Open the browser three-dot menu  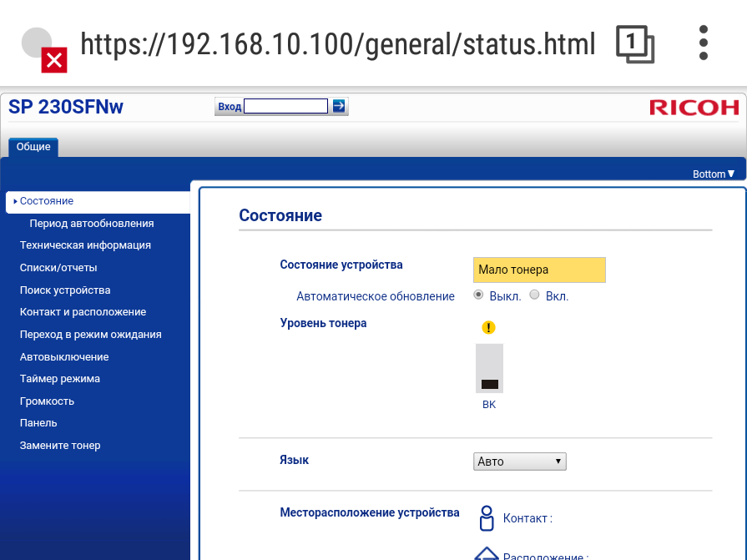pyautogui.click(x=703, y=43)
